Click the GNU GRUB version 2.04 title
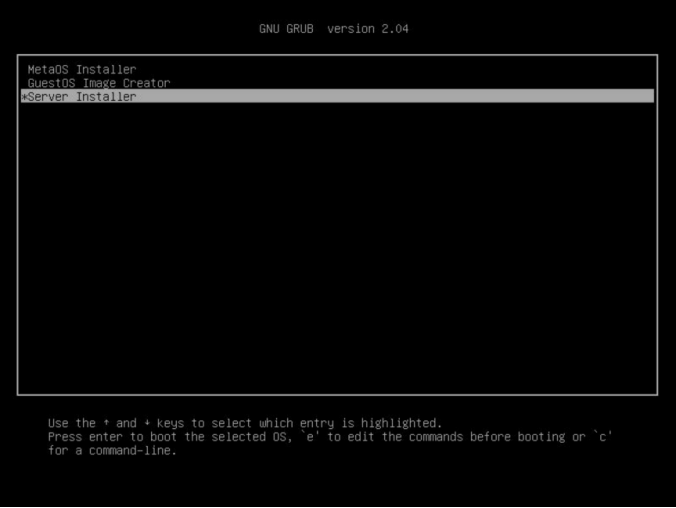 (x=334, y=29)
